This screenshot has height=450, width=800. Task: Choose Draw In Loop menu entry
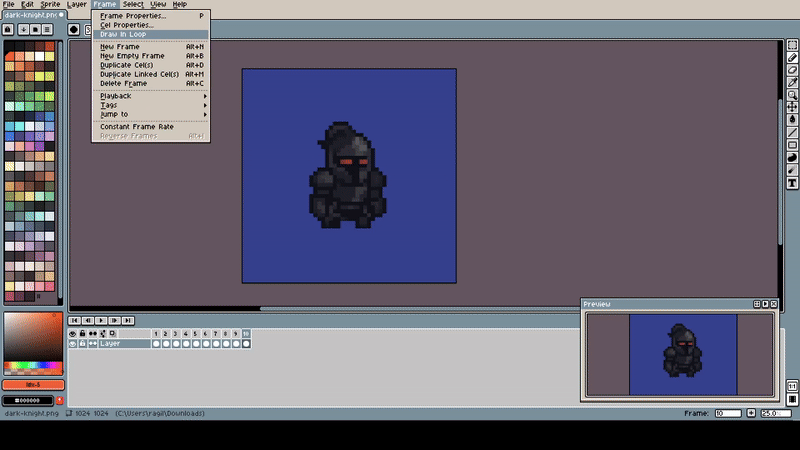151,34
